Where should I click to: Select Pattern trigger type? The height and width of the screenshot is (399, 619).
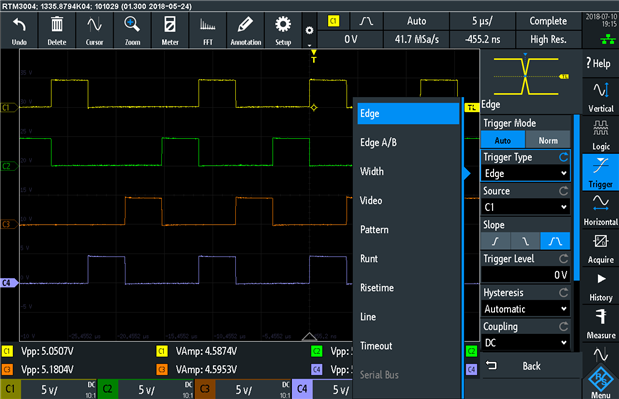[x=408, y=230]
